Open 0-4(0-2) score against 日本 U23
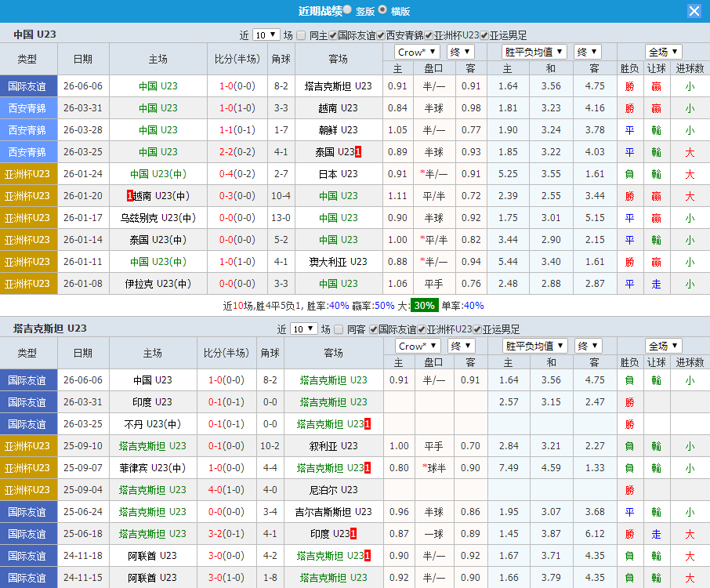The image size is (710, 588). click(237, 174)
